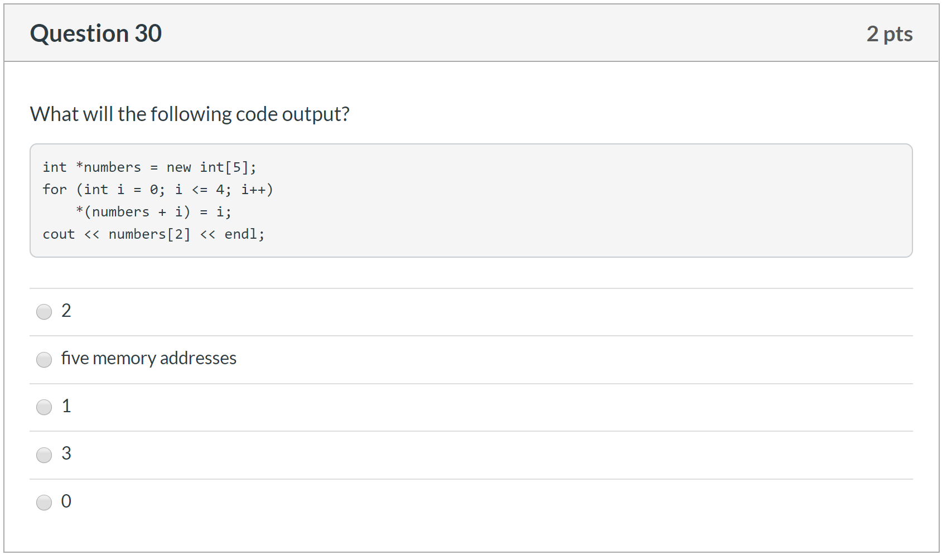
Task: Click the 'What will the following code output?' prompt
Action: pyautogui.click(x=190, y=114)
